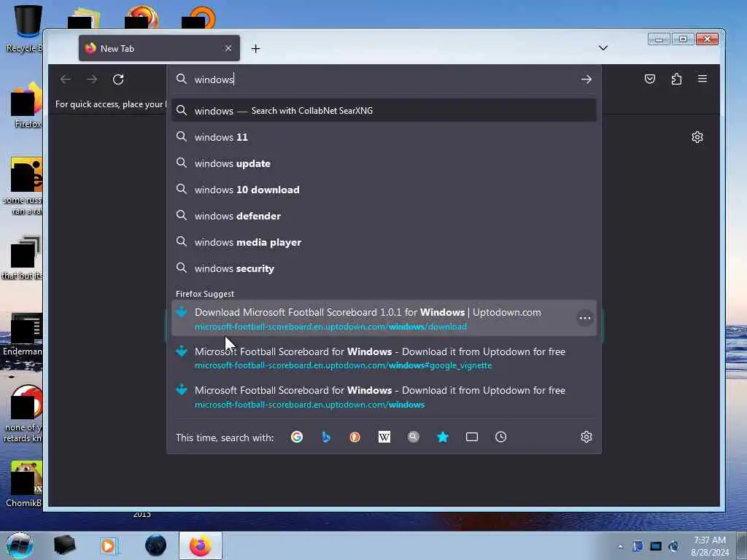Reload the current page
The width and height of the screenshot is (747, 560).
tap(118, 79)
